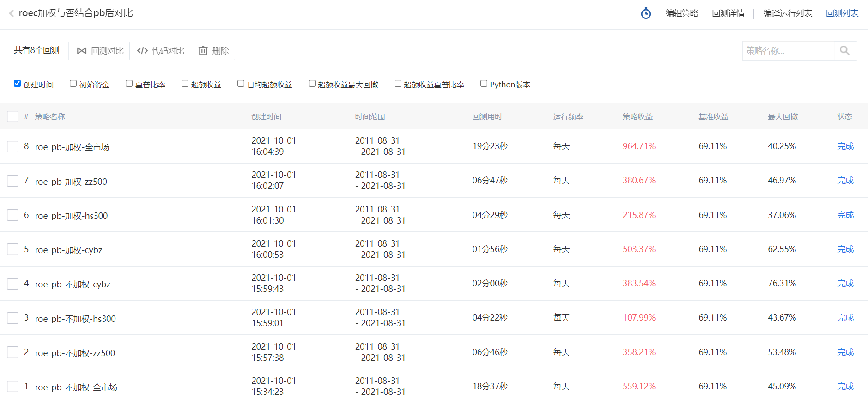Open the stopwatch timer icon
Screen dimensions: 868x400
(646, 13)
